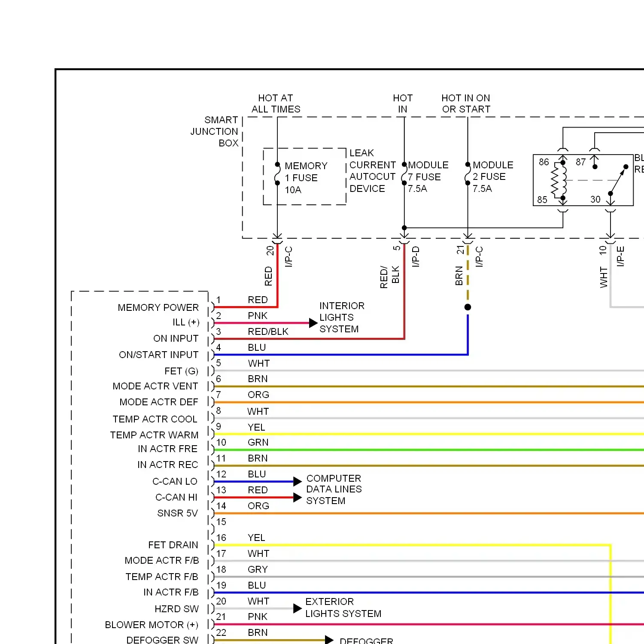Click the ON INPUT pin label
Viewport: 644px width, 644px height.
(x=176, y=338)
